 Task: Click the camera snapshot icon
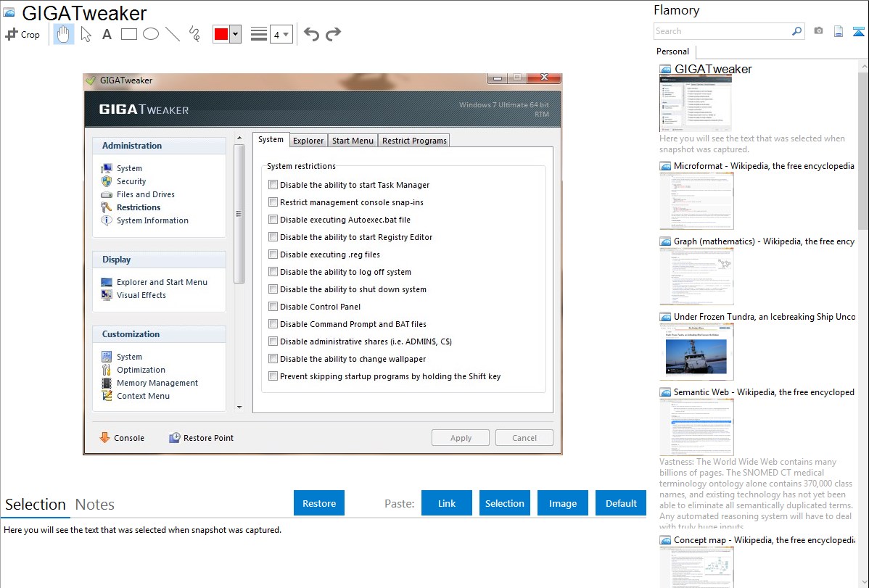[x=818, y=31]
